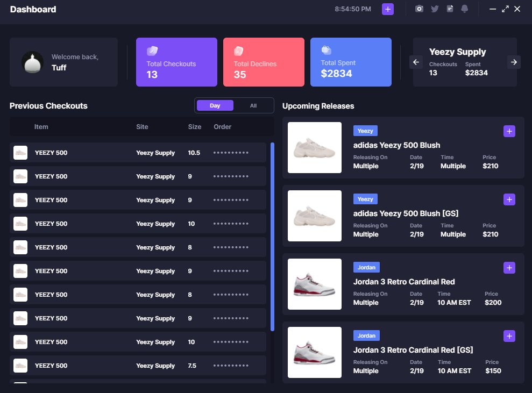The height and width of the screenshot is (393, 532).
Task: Click the Total Spent value $2834
Action: 336,74
